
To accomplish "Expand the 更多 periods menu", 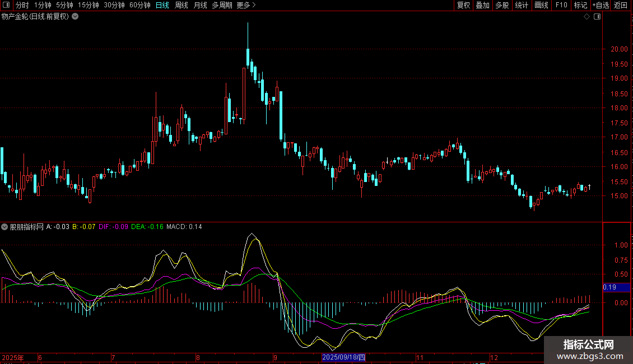I will [x=246, y=5].
